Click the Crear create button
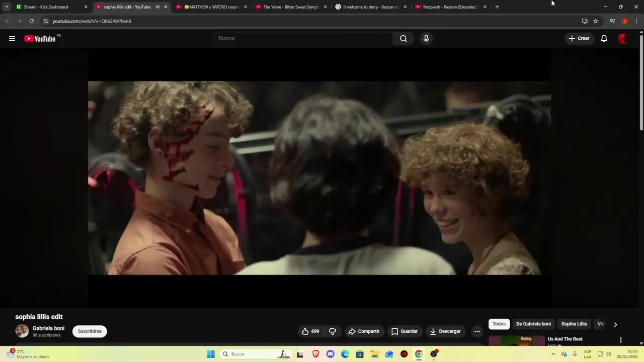This screenshot has width=644, height=362. [579, 39]
